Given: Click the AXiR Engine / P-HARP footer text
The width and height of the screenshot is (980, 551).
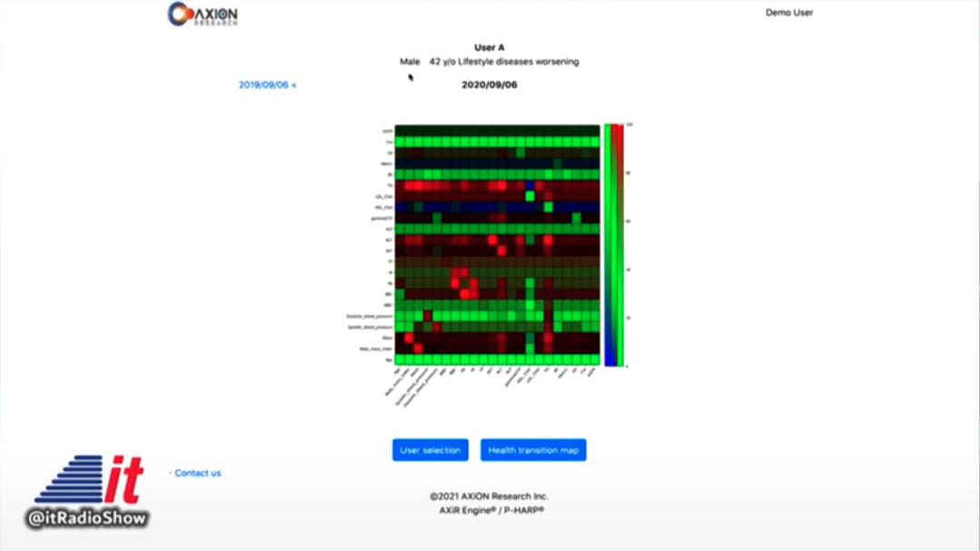Looking at the screenshot, I should click(x=490, y=510).
